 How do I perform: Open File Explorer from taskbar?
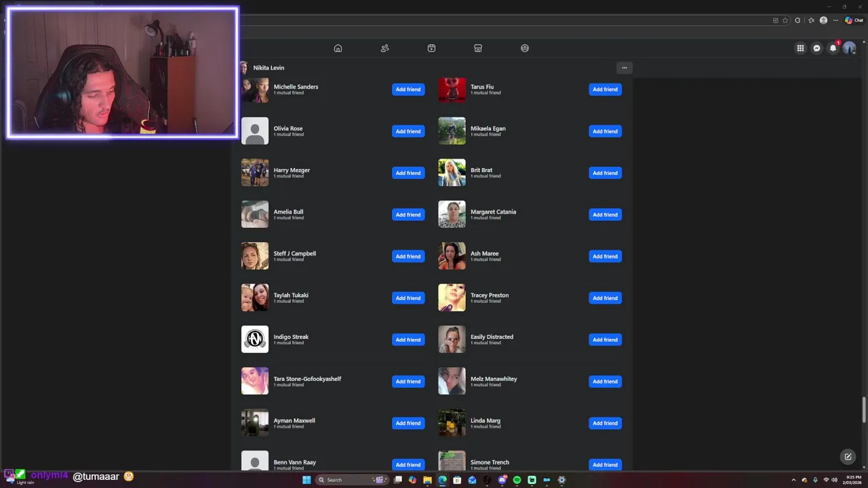coord(427,480)
